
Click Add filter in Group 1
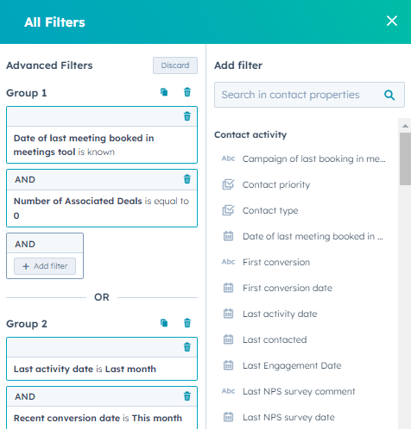pyautogui.click(x=45, y=266)
